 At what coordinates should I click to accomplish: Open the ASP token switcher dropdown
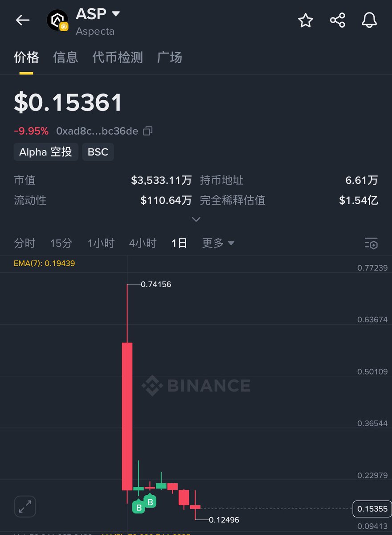tap(116, 14)
